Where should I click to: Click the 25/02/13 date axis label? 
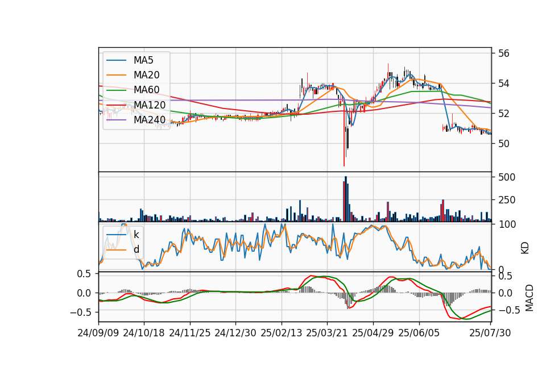(x=282, y=333)
